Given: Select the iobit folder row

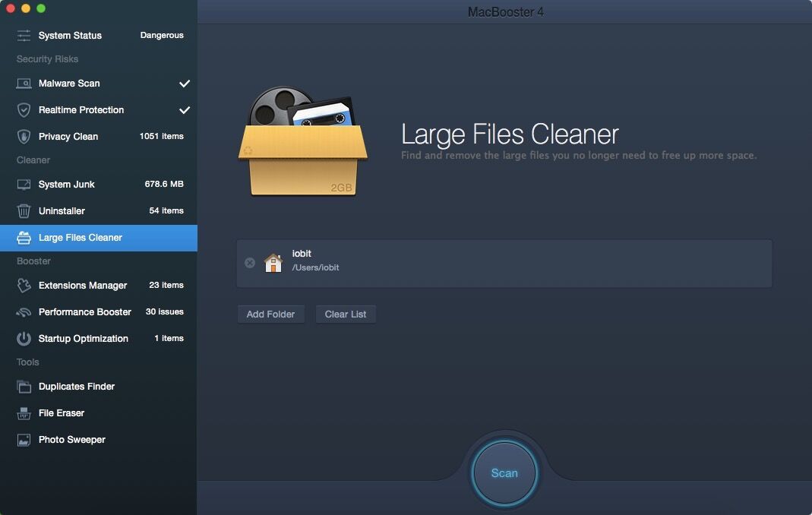Looking at the screenshot, I should click(504, 264).
